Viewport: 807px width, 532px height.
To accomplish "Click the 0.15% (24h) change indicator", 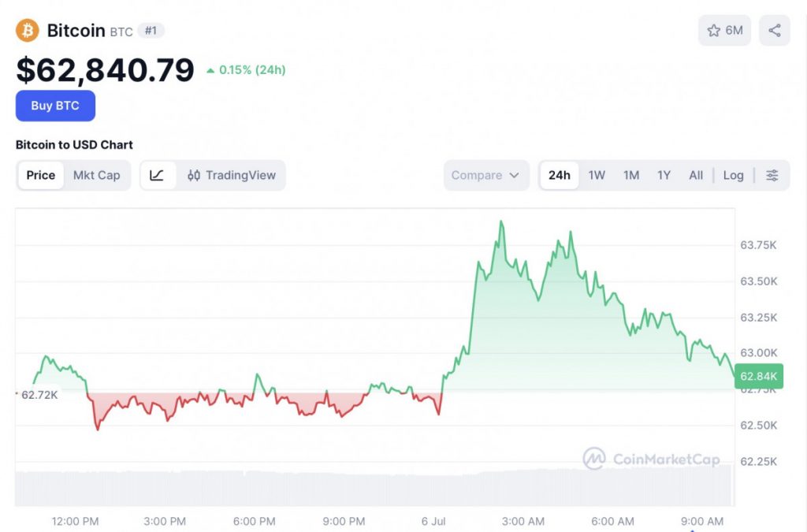I will [246, 70].
